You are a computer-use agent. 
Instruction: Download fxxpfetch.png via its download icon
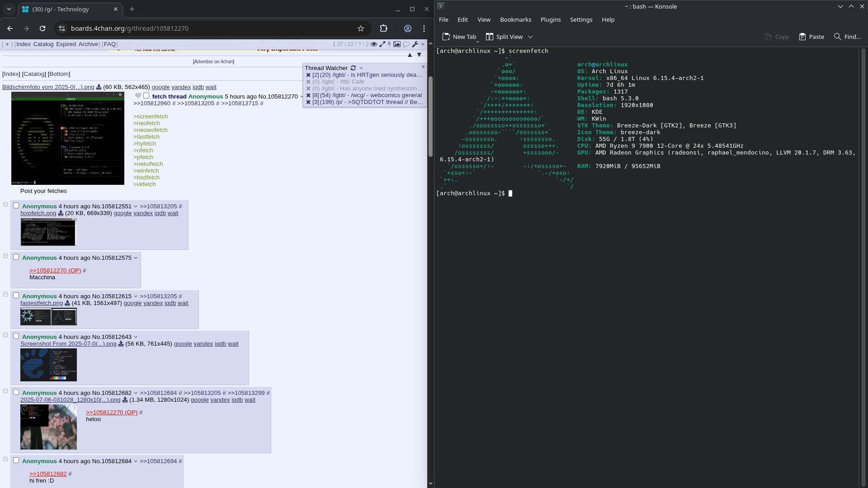click(x=61, y=213)
